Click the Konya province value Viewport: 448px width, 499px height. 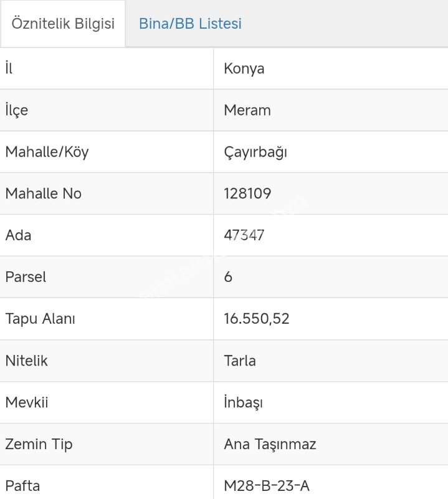pos(244,69)
